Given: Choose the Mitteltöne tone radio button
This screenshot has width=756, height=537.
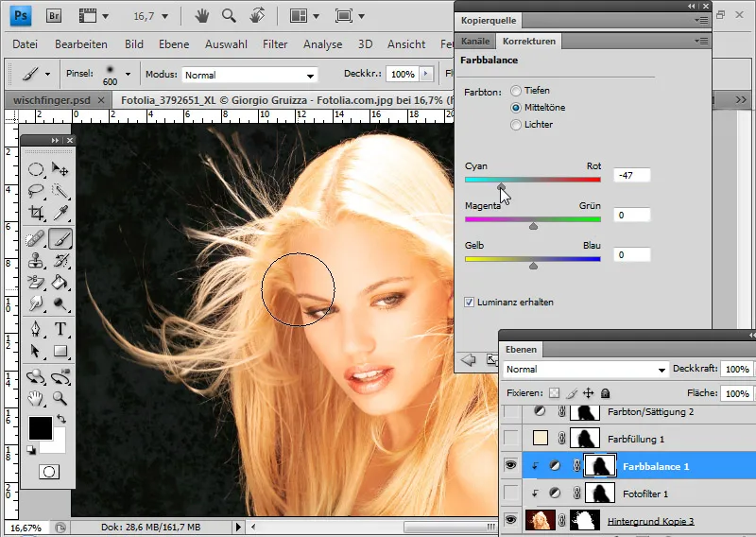Looking at the screenshot, I should 516,108.
